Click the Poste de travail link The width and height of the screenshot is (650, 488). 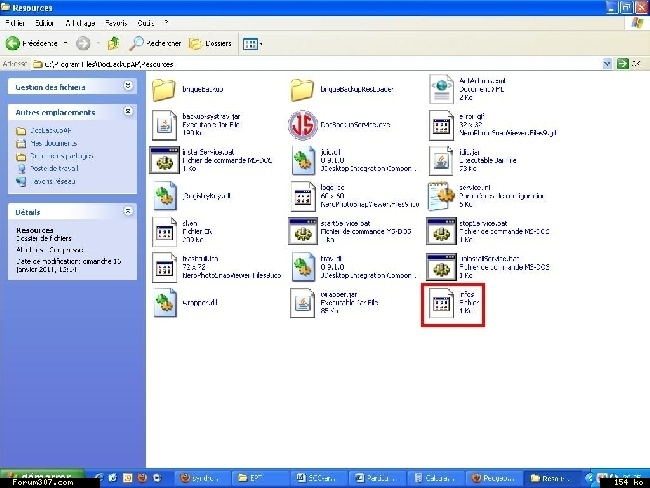click(x=45, y=169)
